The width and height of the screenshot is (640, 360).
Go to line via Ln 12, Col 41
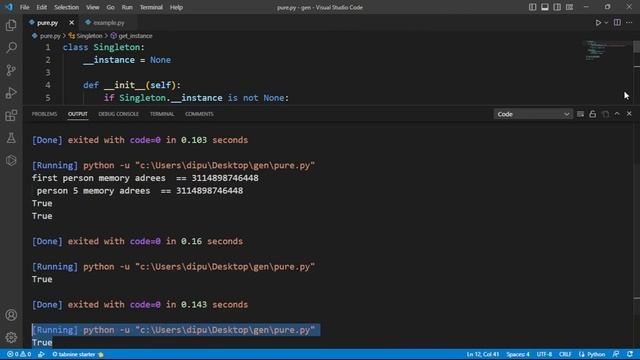pos(483,354)
